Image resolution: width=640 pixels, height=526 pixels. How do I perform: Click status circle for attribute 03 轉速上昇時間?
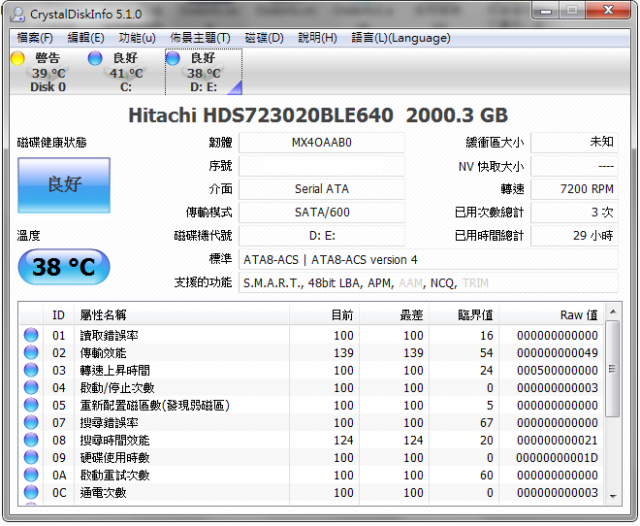pyautogui.click(x=31, y=370)
